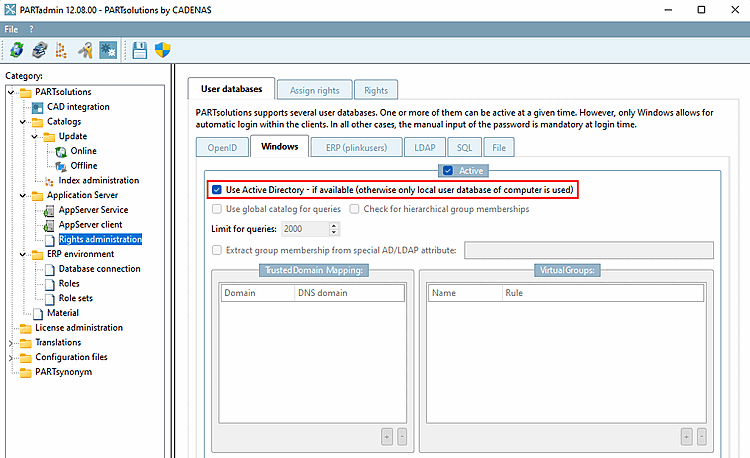Select the User databases tab
The height and width of the screenshot is (458, 750).
(232, 89)
